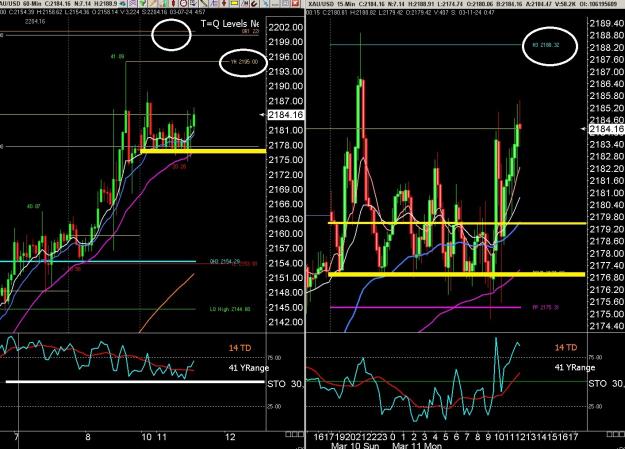Click the T=Q Levels heading on left chart
The width and height of the screenshot is (625, 449).
230,24
